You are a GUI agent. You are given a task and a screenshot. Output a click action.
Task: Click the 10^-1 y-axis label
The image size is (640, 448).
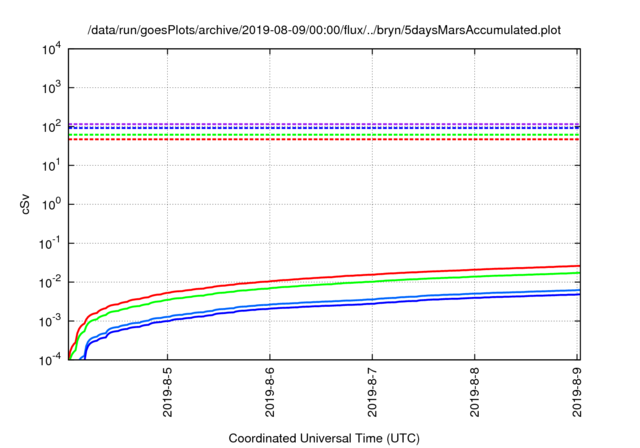coord(49,244)
